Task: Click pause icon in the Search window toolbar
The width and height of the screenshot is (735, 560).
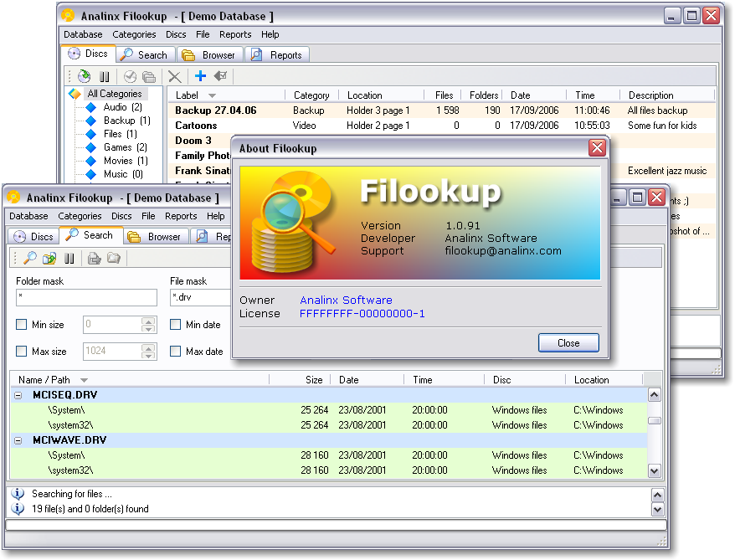Action: pos(69,258)
